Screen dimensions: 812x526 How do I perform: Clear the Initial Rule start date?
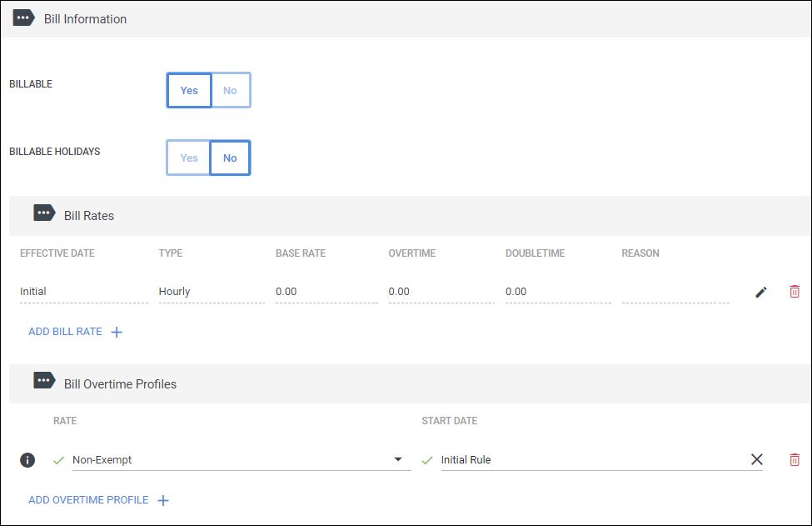[x=756, y=459]
